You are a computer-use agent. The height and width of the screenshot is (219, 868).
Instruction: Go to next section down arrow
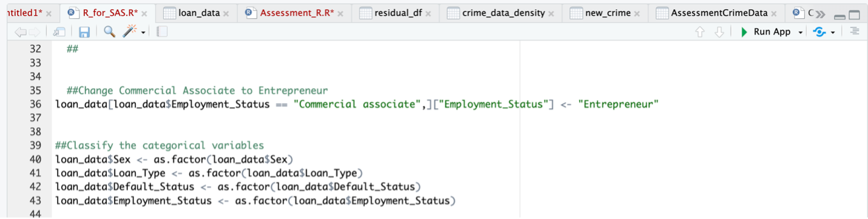719,32
